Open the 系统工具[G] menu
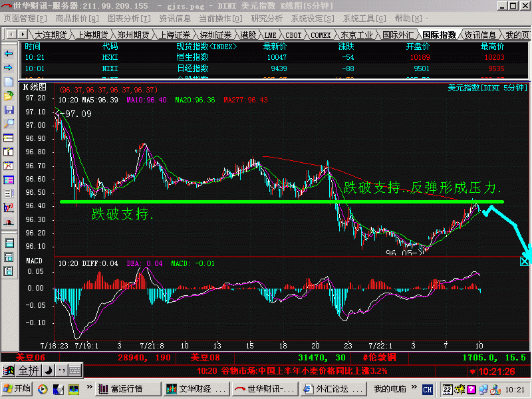This screenshot has width=532, height=399. pyautogui.click(x=364, y=19)
